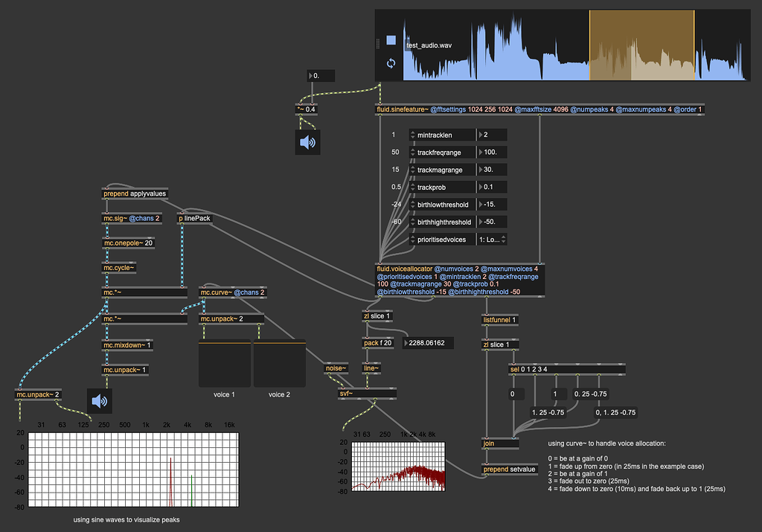Enable looping via the circular arrows icon

[x=390, y=63]
